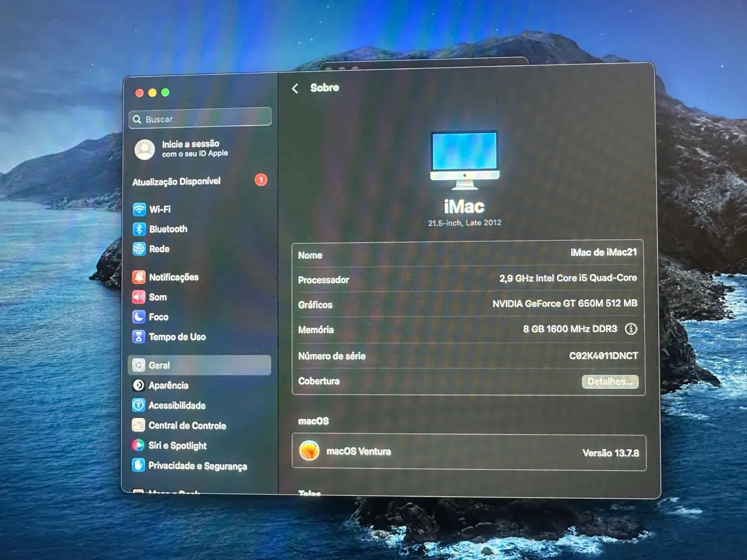Click the Sobre page title
The width and height of the screenshot is (747, 560).
click(x=324, y=87)
